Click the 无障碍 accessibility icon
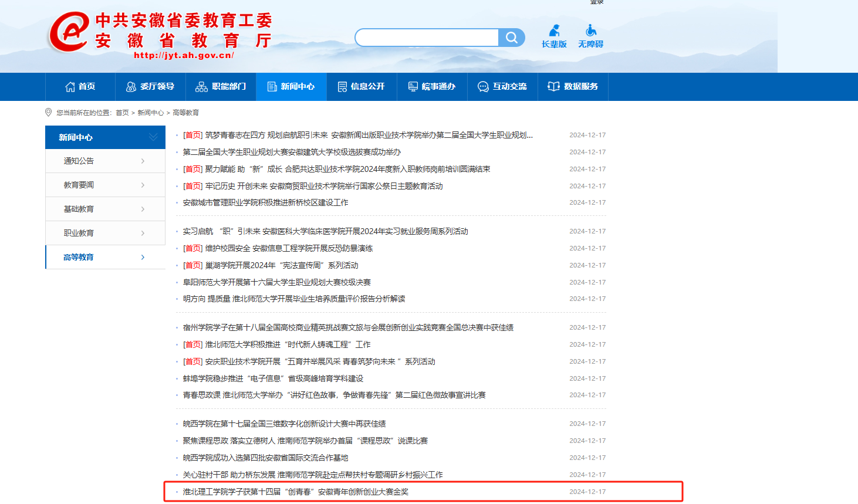This screenshot has width=858, height=504. click(x=590, y=36)
